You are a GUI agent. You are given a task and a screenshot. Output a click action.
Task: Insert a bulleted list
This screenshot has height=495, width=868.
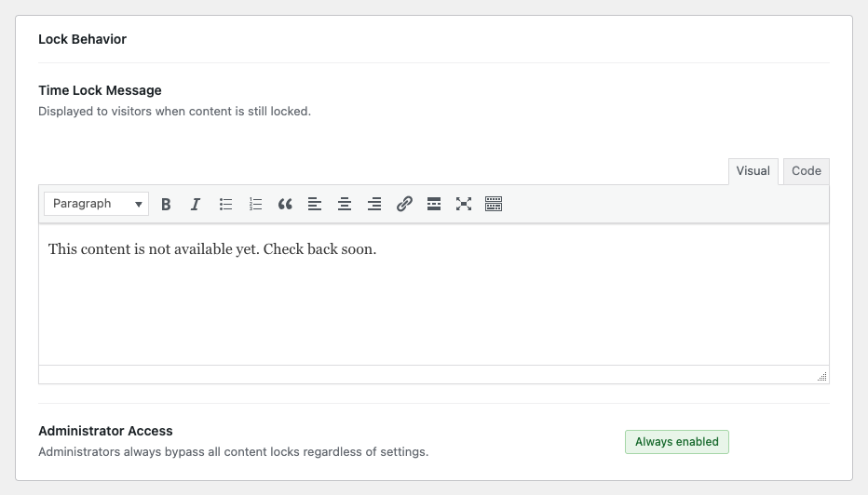tap(225, 204)
